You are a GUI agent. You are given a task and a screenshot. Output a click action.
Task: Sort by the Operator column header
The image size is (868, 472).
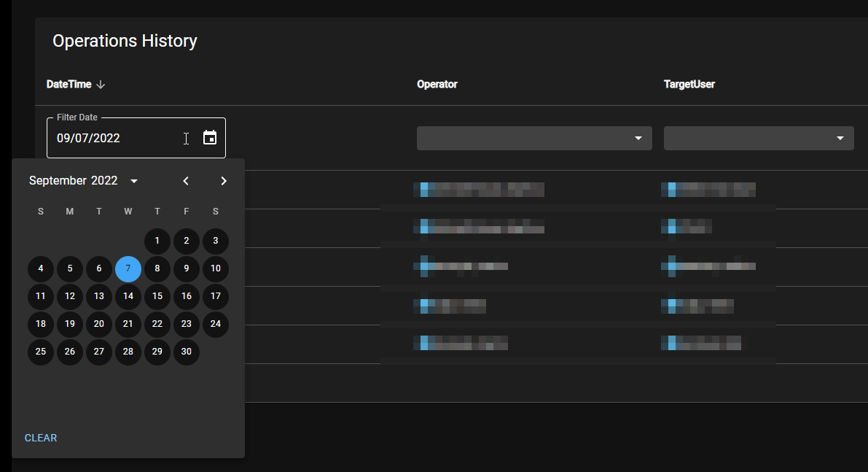pyautogui.click(x=437, y=84)
